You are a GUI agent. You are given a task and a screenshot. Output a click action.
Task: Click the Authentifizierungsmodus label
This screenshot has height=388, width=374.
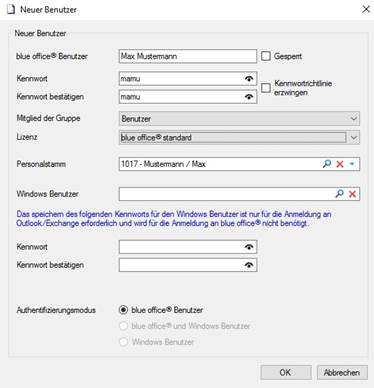(56, 310)
